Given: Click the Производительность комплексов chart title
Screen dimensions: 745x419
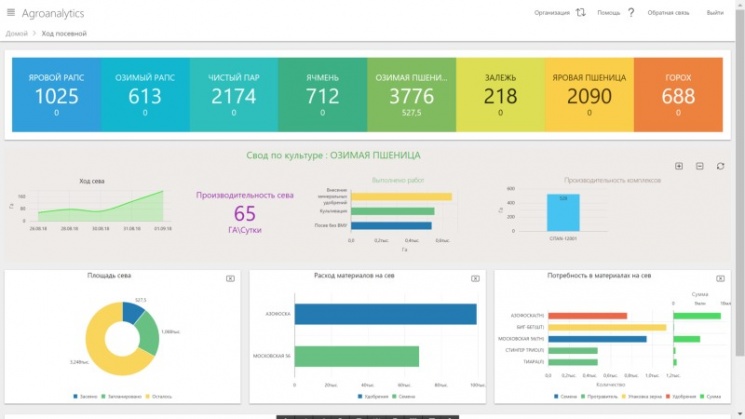Looking at the screenshot, I should pyautogui.click(x=612, y=180).
